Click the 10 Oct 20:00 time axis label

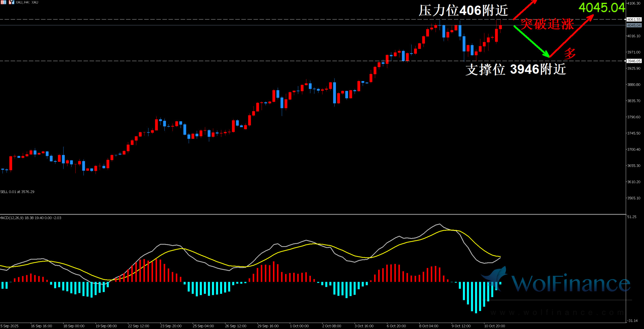pyautogui.click(x=494, y=326)
